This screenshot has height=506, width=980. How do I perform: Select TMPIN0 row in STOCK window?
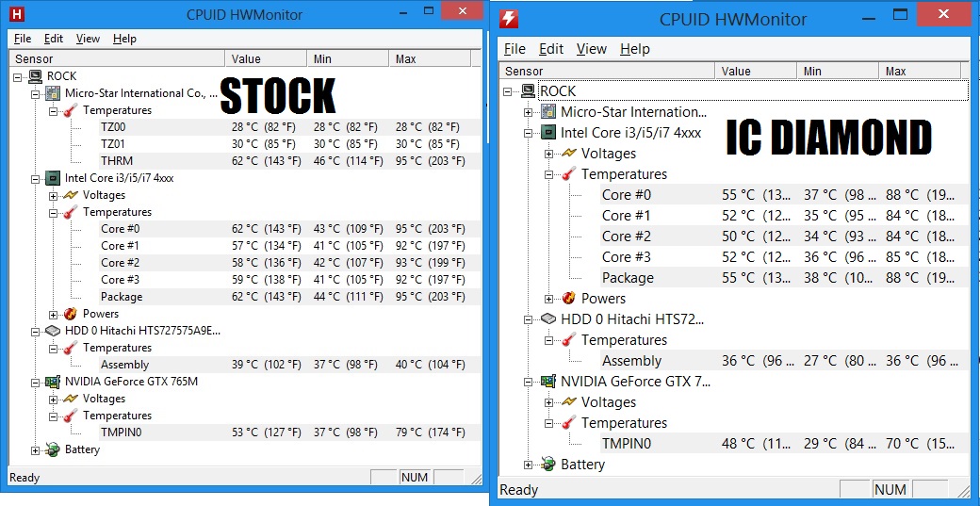[x=288, y=433]
